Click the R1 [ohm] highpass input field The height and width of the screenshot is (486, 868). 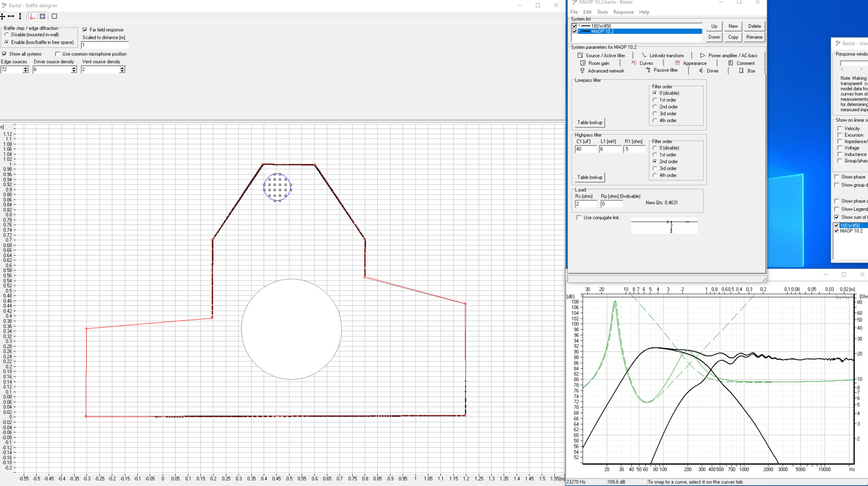tap(634, 149)
